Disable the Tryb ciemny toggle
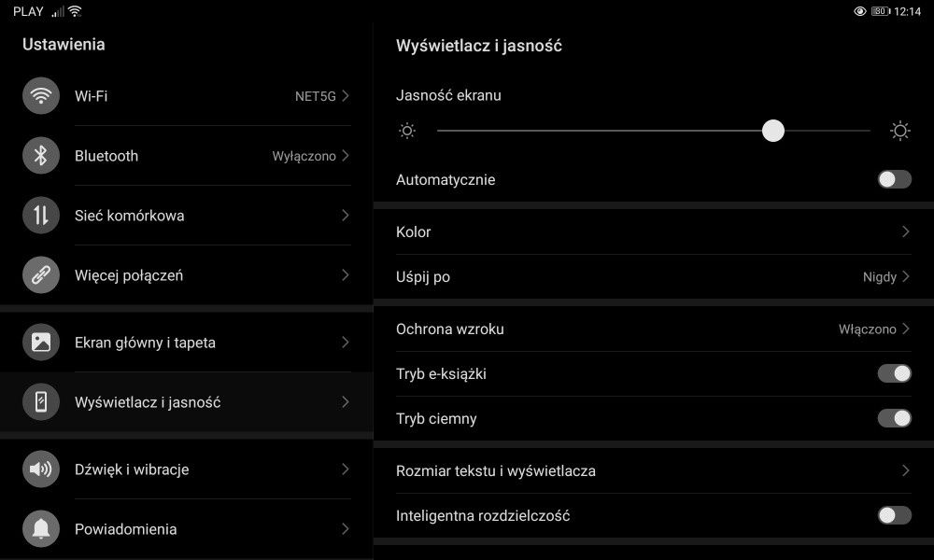The width and height of the screenshot is (934, 560). tap(894, 418)
